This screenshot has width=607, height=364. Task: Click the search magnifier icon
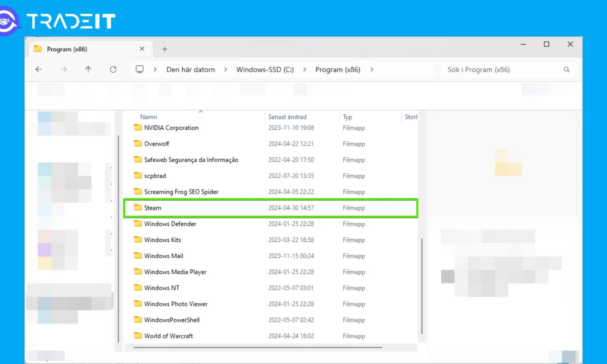click(566, 69)
